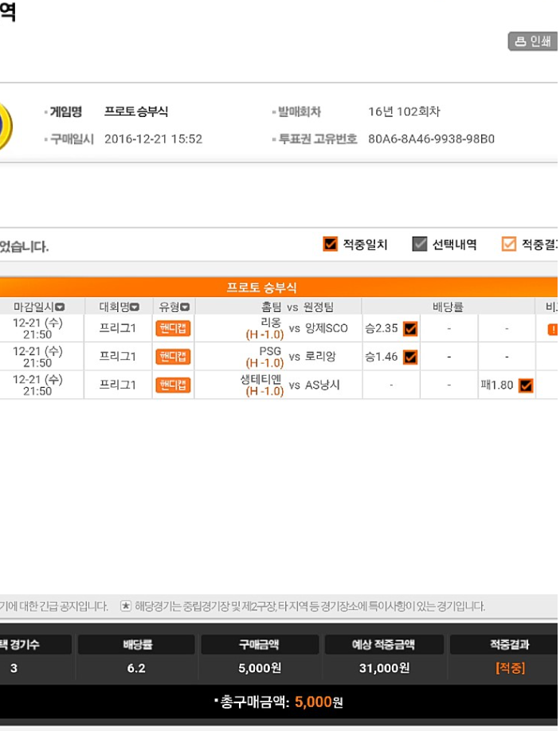Click 프리그1 league in 리옹 row
560x731 pixels.
[x=118, y=329]
